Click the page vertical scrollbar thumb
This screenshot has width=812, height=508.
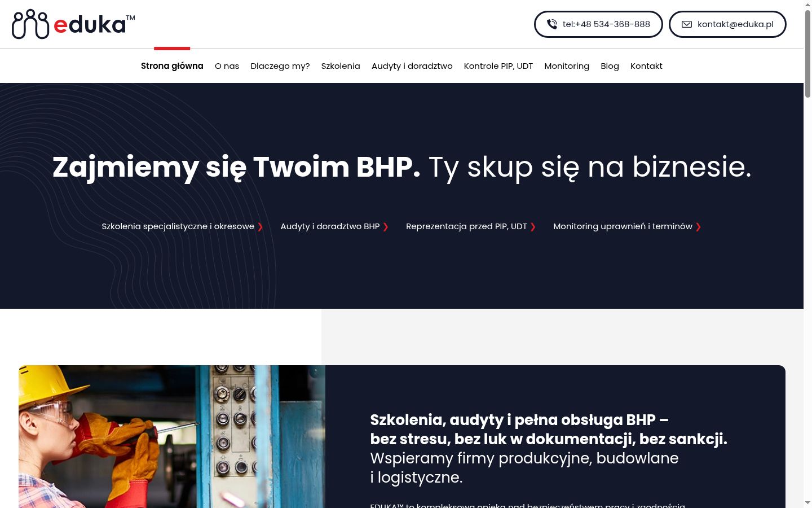(807, 54)
